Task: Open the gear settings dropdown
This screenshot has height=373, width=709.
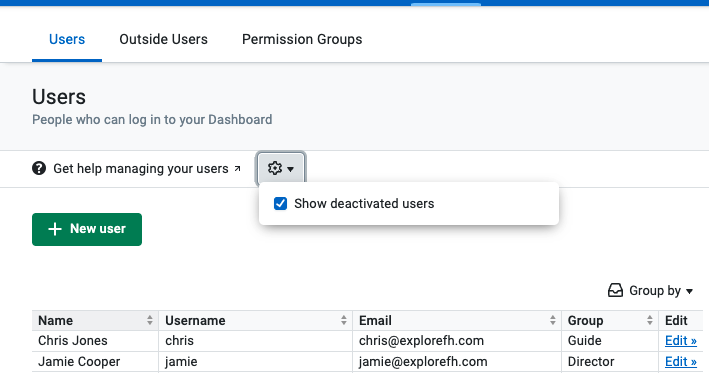Action: 281,169
